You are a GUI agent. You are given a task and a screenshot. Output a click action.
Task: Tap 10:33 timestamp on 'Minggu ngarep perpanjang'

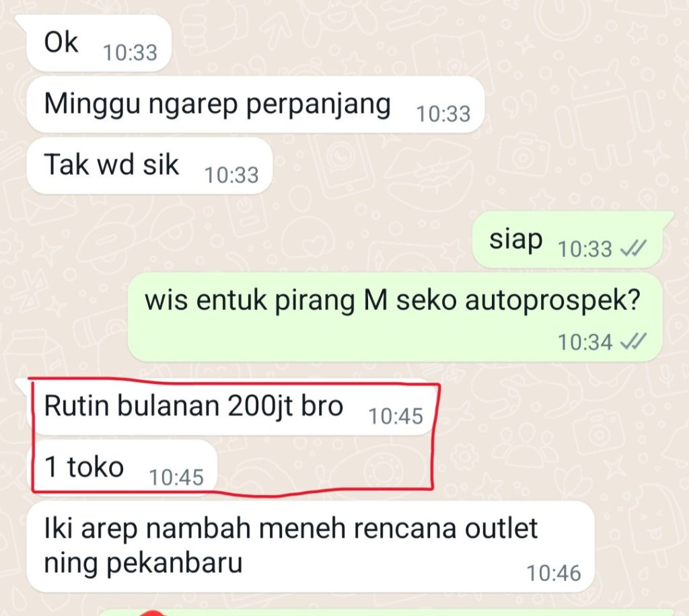pyautogui.click(x=443, y=114)
